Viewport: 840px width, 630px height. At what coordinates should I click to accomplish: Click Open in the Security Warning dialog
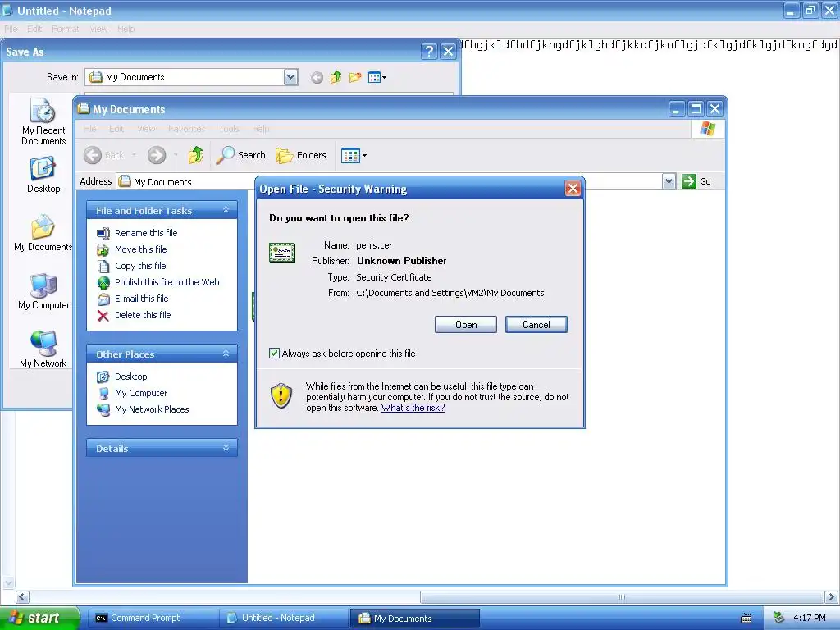tap(466, 325)
